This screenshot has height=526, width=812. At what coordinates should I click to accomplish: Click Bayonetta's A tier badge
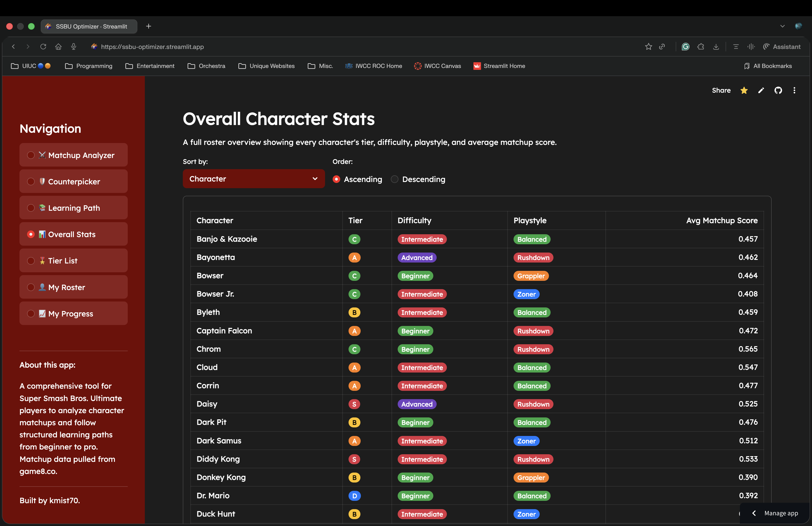click(354, 258)
